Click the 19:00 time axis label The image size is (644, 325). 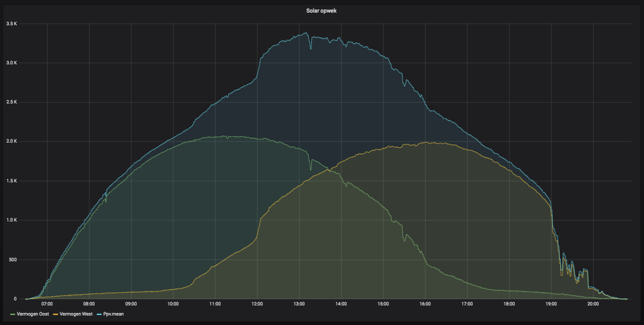[551, 304]
